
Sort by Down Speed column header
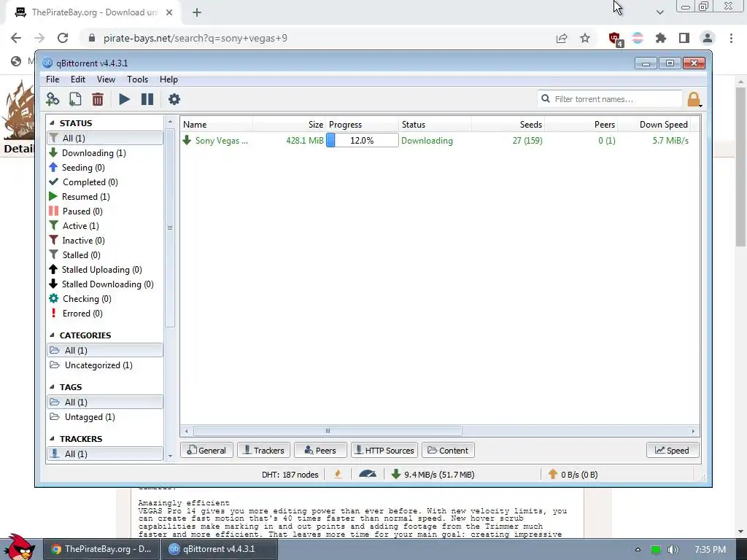pos(654,125)
